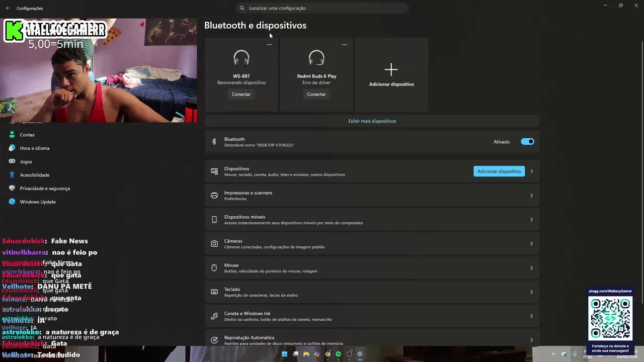Click the Erro de driver status text
Image resolution: width=644 pixels, height=362 pixels.
[316, 82]
